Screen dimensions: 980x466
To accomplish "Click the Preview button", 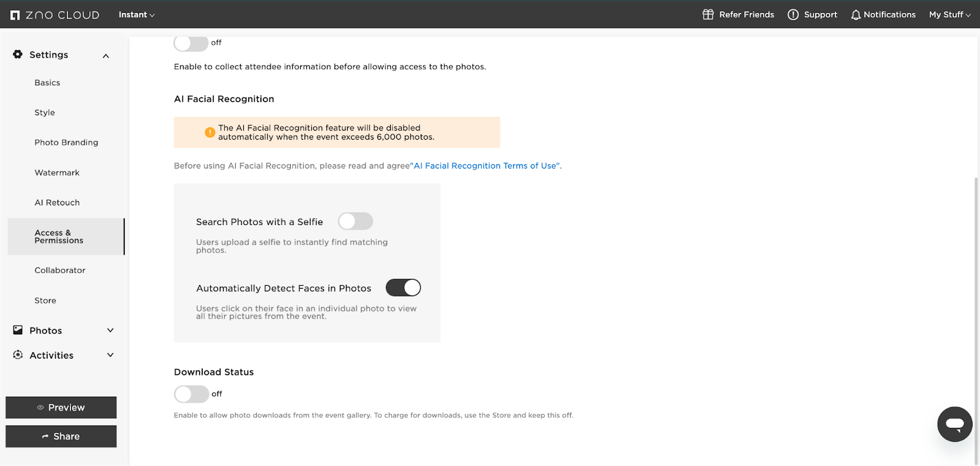I will click(61, 408).
